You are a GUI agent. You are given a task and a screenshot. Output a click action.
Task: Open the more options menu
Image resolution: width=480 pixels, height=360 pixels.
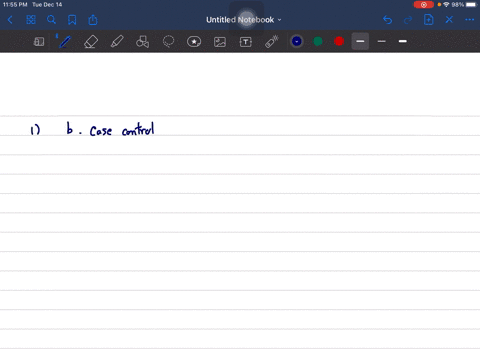click(469, 20)
